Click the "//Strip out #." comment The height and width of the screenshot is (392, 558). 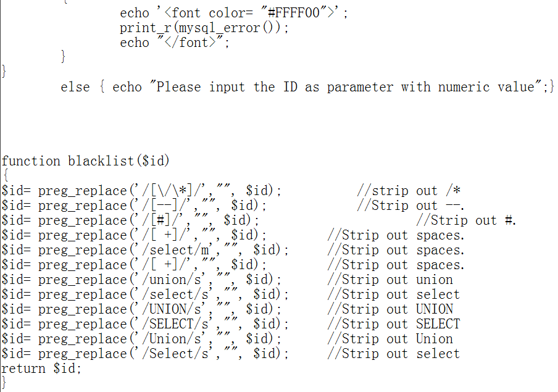(x=467, y=220)
